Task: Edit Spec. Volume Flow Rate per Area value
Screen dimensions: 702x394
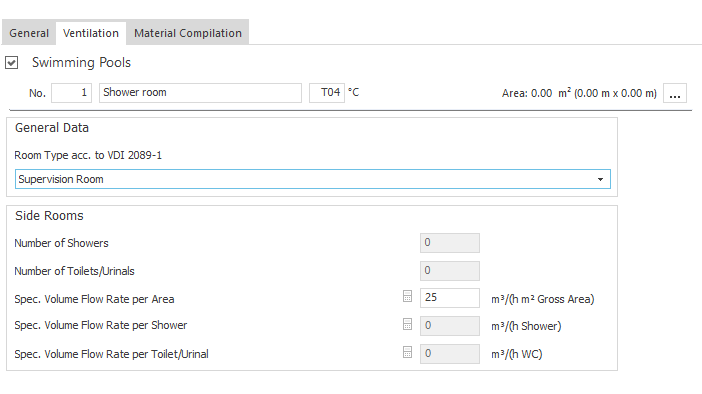Action: [x=449, y=298]
